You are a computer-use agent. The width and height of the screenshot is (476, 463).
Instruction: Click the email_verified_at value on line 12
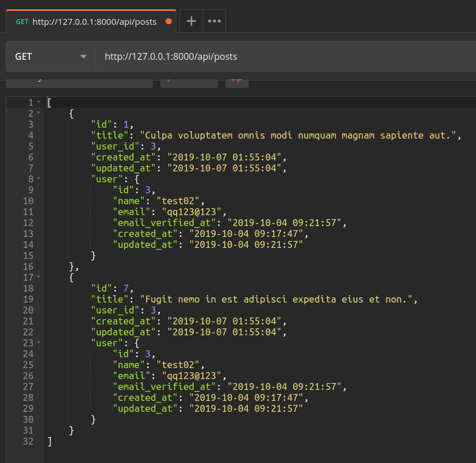pos(285,223)
